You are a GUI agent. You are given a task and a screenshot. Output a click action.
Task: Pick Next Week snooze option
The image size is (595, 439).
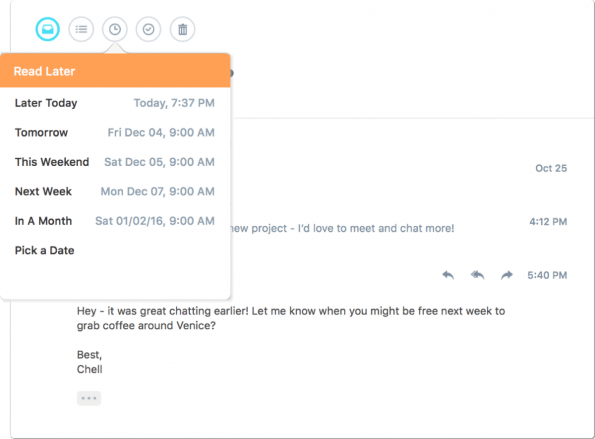[115, 192]
